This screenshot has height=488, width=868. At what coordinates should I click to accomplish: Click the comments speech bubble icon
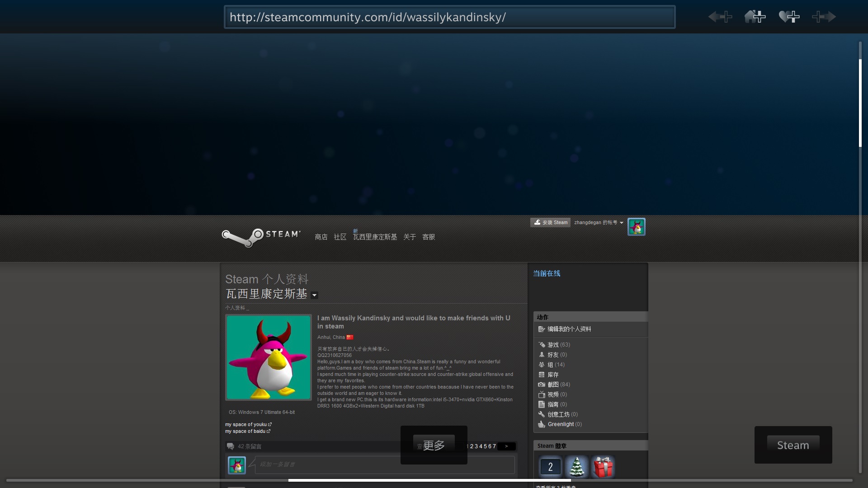(231, 446)
